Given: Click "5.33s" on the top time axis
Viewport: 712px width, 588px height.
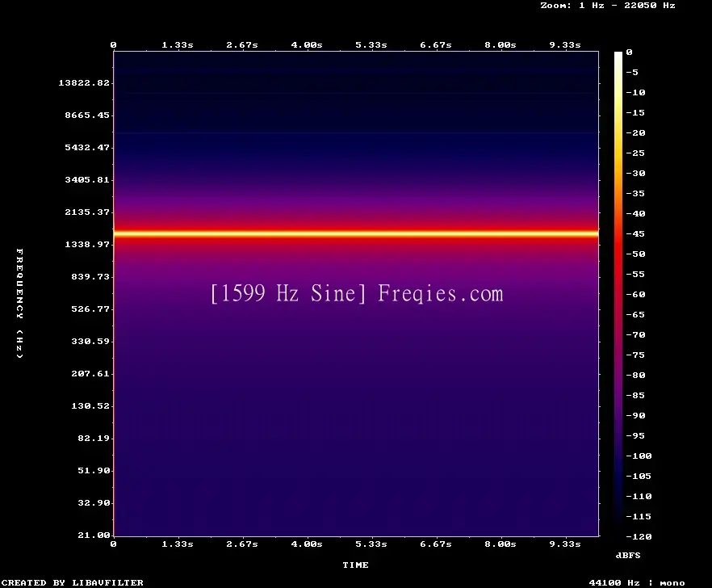Looking at the screenshot, I should 371,45.
